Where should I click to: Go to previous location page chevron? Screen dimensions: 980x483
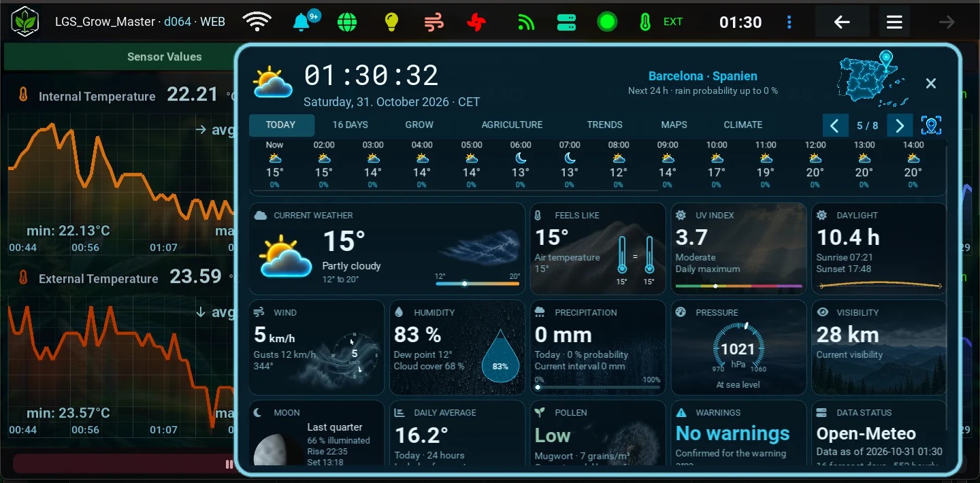coord(835,125)
